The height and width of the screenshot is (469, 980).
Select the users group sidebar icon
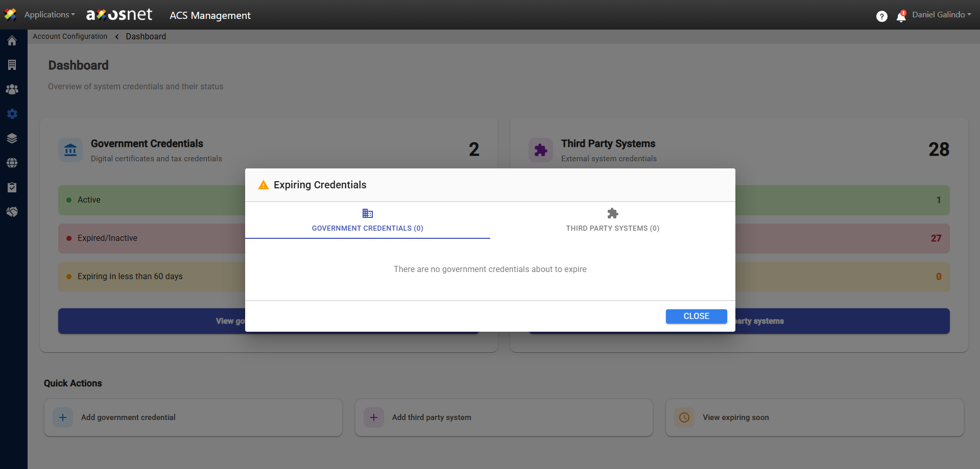pos(12,89)
